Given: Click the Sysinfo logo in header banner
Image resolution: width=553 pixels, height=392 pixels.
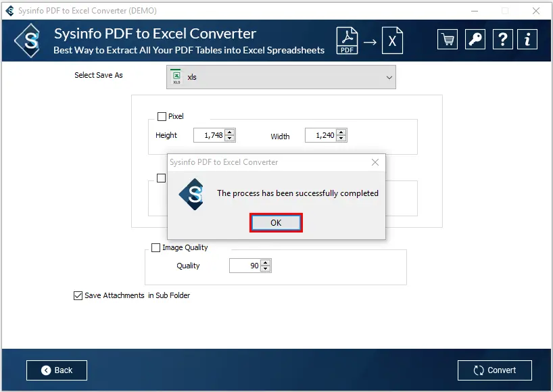Looking at the screenshot, I should coord(28,41).
